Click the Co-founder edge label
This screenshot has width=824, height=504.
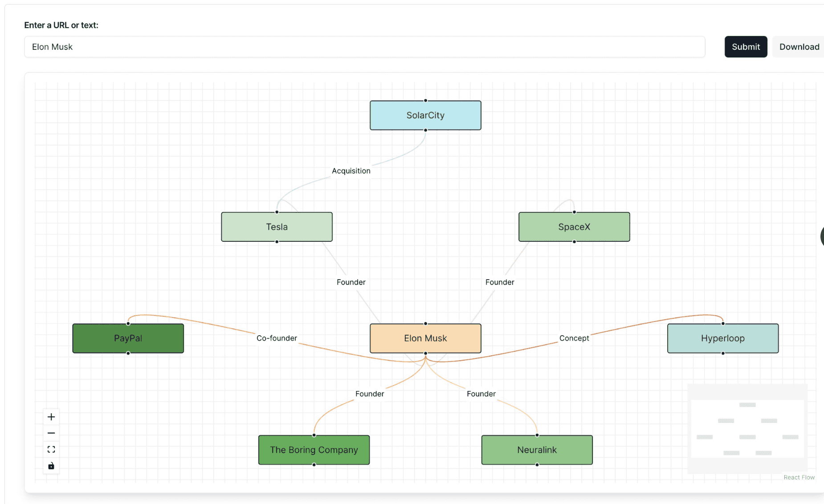coord(277,338)
